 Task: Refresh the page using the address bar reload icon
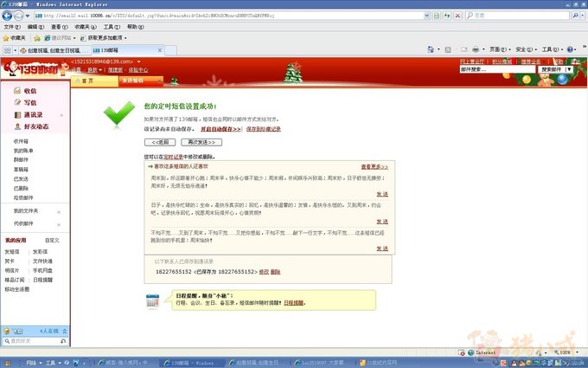(447, 16)
